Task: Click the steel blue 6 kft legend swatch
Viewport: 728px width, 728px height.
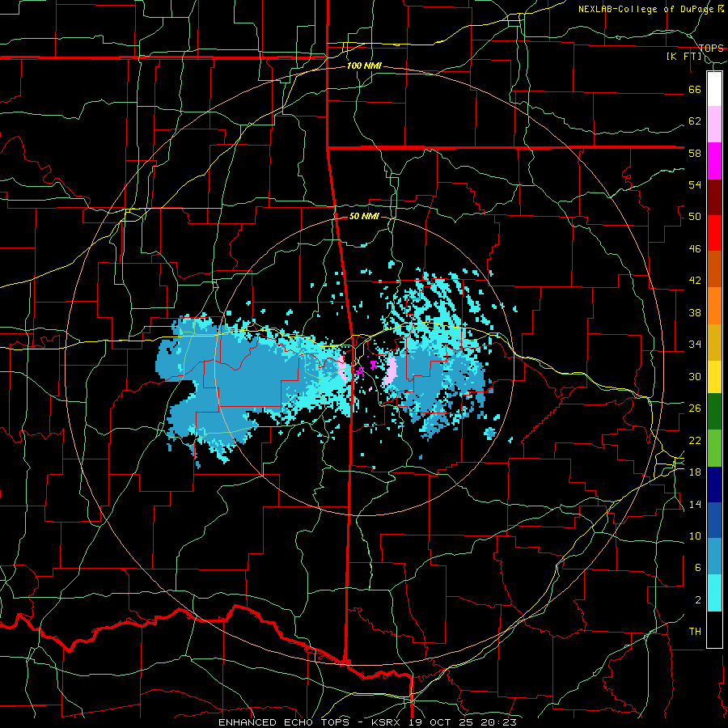Action: tap(714, 557)
